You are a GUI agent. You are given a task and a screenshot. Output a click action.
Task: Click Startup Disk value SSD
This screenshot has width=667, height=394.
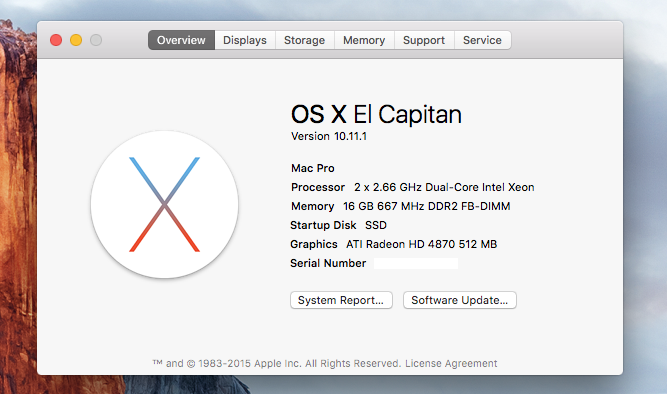tap(376, 225)
